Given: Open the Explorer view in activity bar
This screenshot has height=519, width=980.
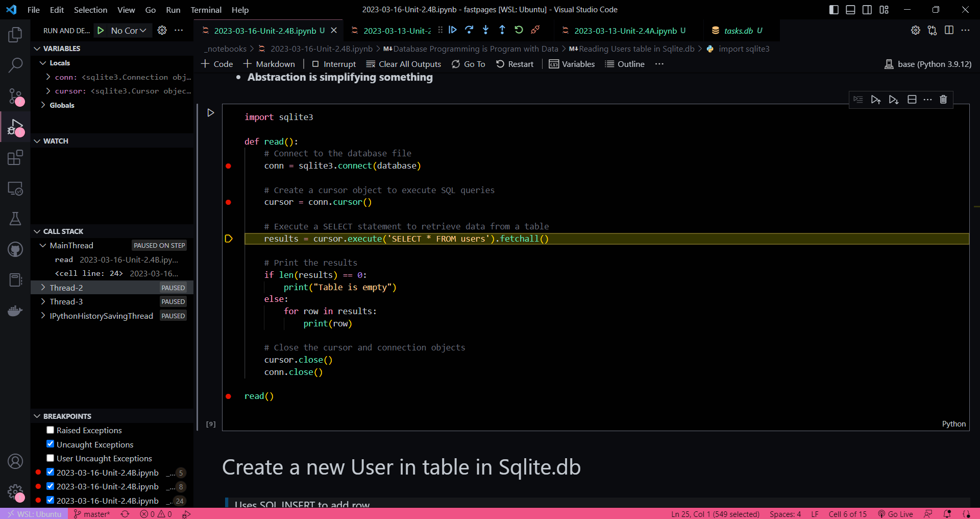Looking at the screenshot, I should tap(15, 35).
